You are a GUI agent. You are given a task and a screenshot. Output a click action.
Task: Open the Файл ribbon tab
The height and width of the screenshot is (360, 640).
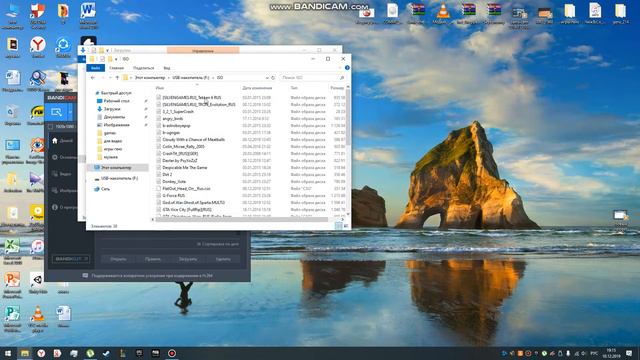pyautogui.click(x=96, y=68)
